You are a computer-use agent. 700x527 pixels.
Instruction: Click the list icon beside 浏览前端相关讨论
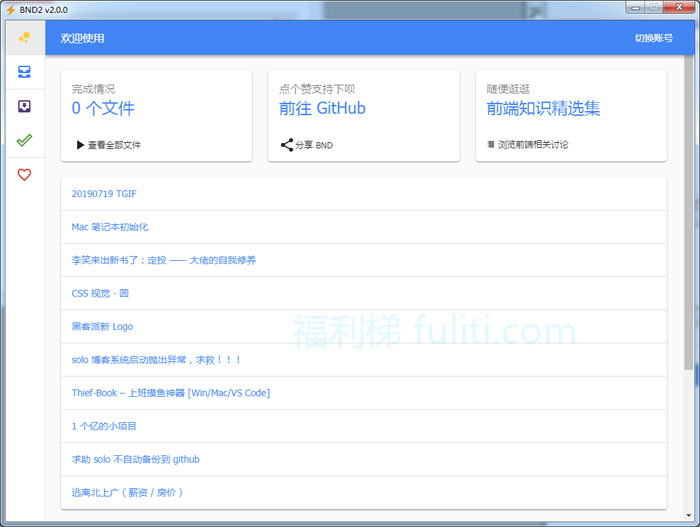491,145
